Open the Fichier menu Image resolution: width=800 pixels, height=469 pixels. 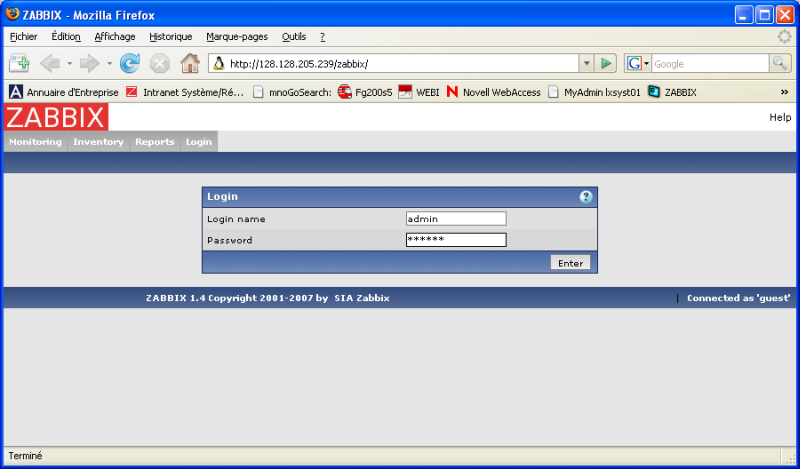23,37
